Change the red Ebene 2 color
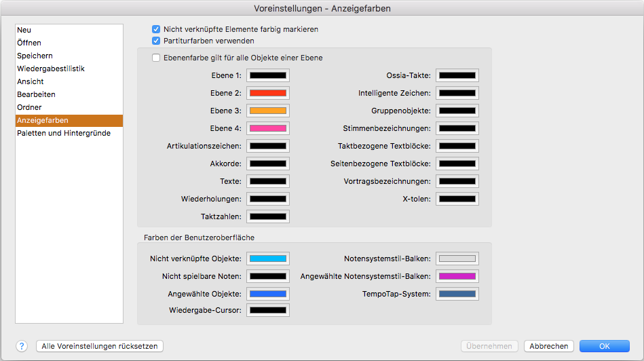Viewport: 644px width, 361px height. (268, 93)
